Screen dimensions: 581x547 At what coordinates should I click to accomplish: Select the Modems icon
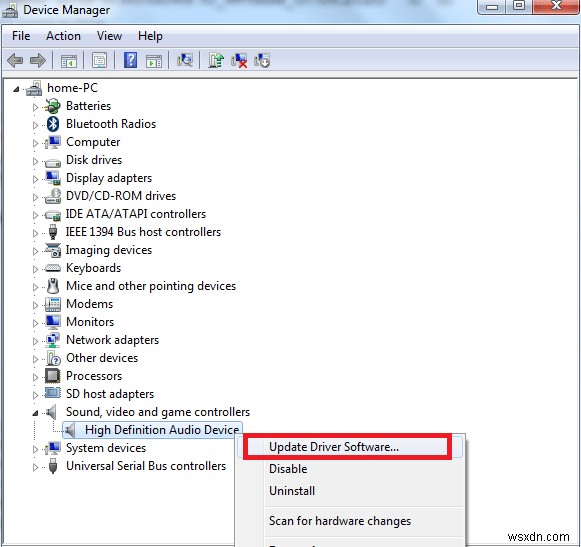click(x=53, y=304)
